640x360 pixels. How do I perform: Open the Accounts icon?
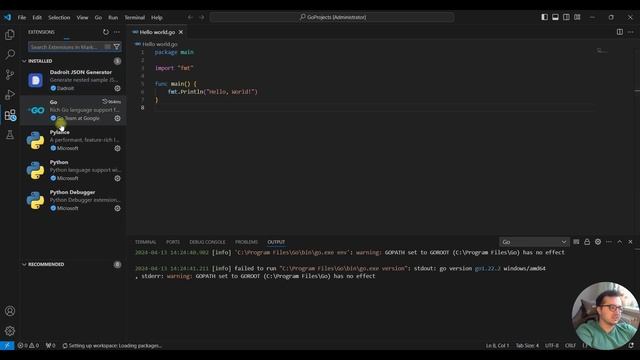coord(10,311)
